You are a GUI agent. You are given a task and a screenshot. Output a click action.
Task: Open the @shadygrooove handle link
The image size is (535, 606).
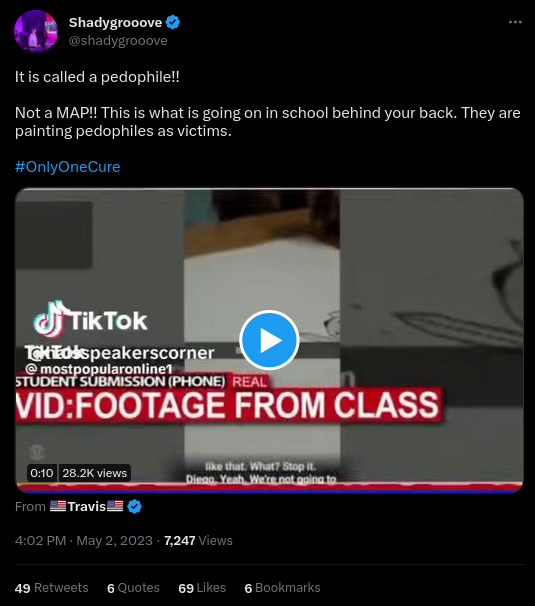pyautogui.click(x=118, y=41)
